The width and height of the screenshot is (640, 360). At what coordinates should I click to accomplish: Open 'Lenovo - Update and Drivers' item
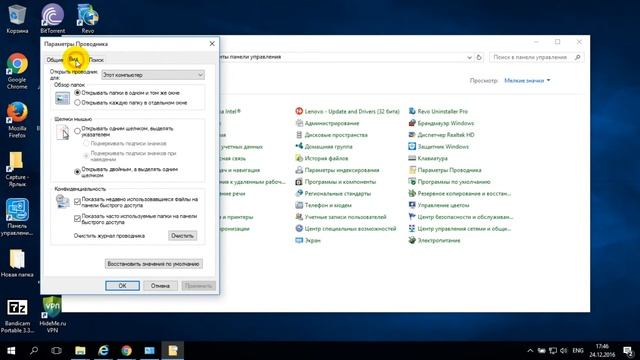(x=347, y=111)
